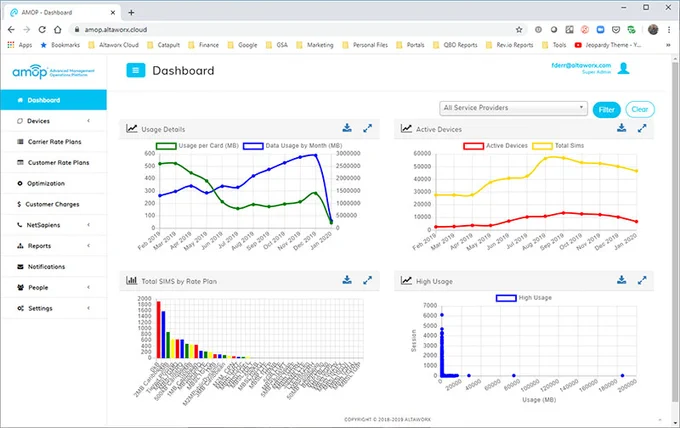Open the All Service Providers dropdown

tap(513, 108)
